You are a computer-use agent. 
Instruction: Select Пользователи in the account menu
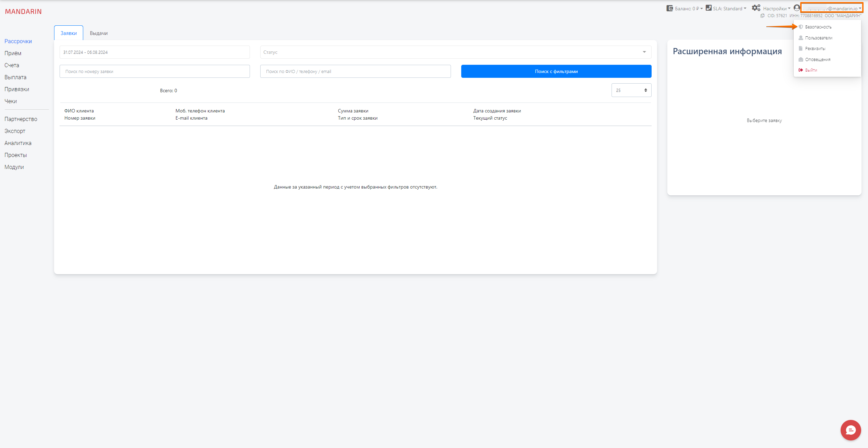(818, 38)
